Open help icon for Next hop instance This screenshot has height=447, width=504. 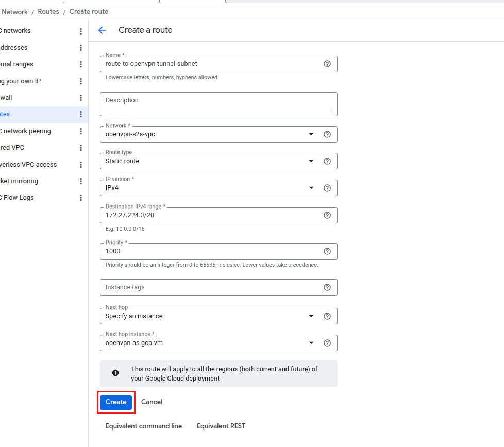coord(327,343)
